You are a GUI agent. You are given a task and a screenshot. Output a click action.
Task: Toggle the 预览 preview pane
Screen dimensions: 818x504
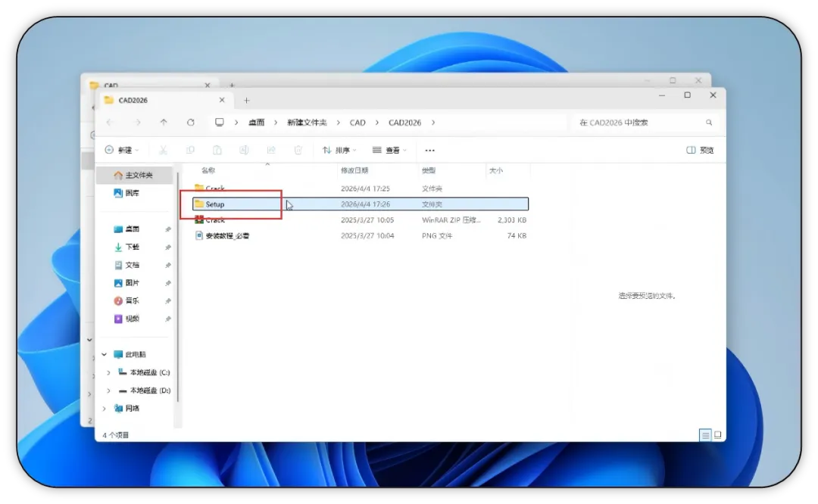pos(700,150)
